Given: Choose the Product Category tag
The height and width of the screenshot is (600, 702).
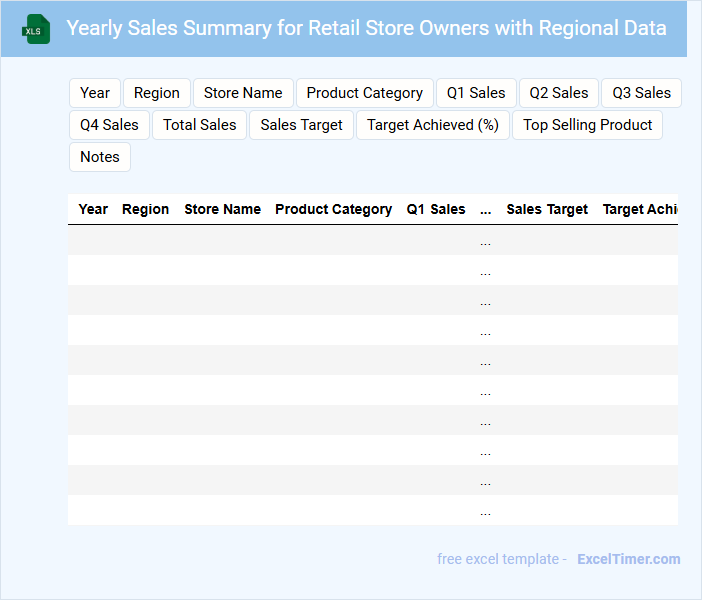Looking at the screenshot, I should (364, 93).
